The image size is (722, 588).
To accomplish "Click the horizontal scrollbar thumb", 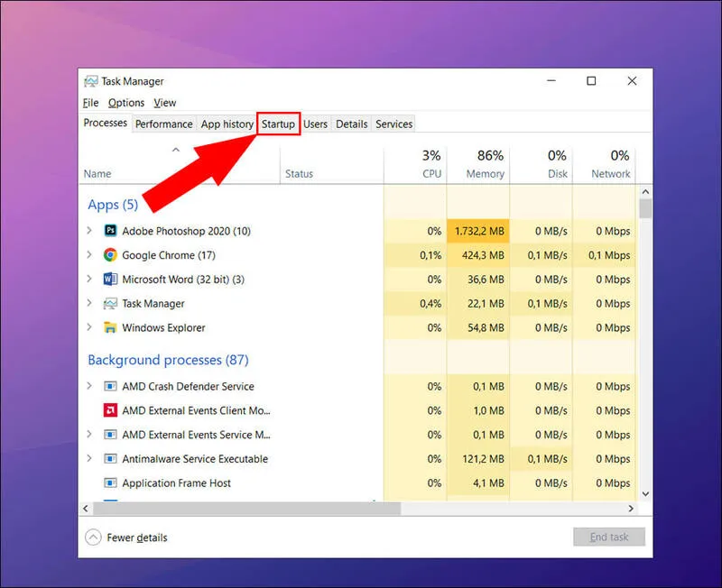I will click(246, 509).
